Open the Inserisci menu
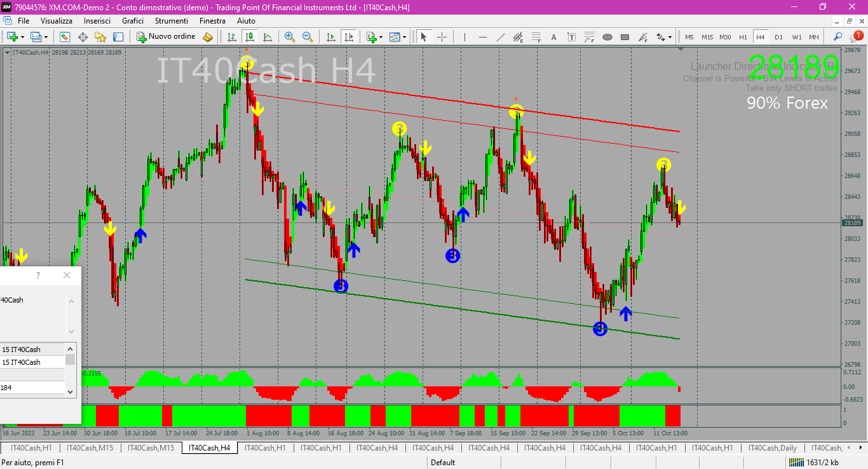 (97, 21)
